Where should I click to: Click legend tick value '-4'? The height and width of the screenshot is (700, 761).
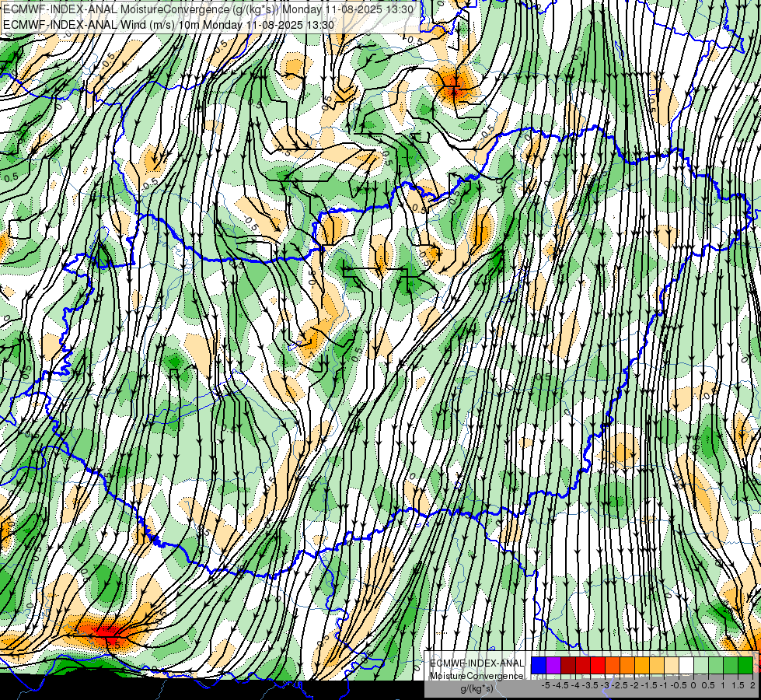pyautogui.click(x=575, y=685)
